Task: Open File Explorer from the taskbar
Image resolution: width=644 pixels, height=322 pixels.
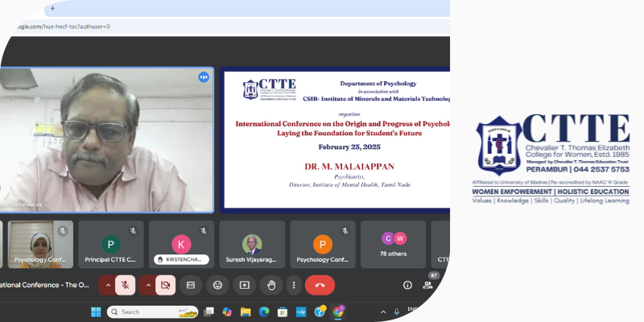Action: tap(246, 312)
